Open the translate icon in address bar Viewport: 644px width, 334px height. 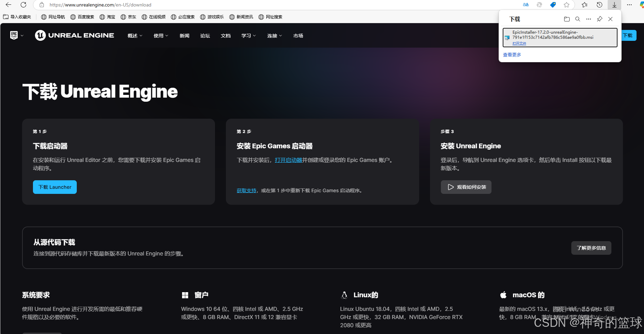tap(526, 5)
